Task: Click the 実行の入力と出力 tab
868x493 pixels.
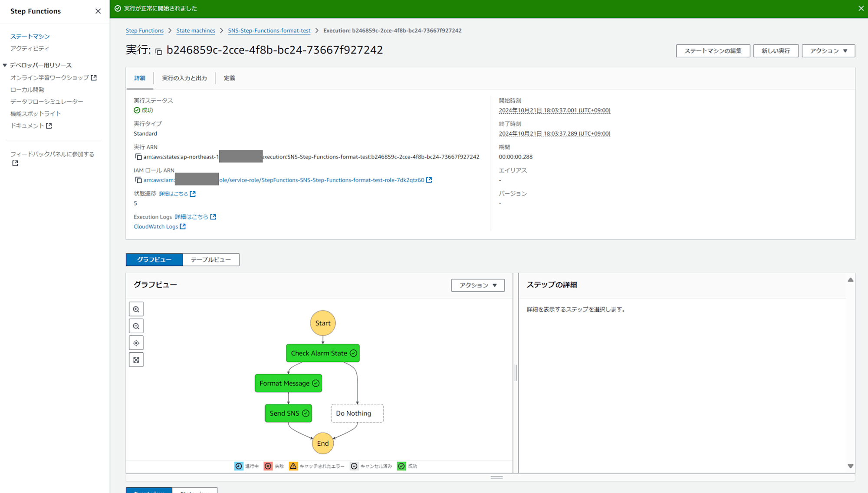Action: pos(184,78)
